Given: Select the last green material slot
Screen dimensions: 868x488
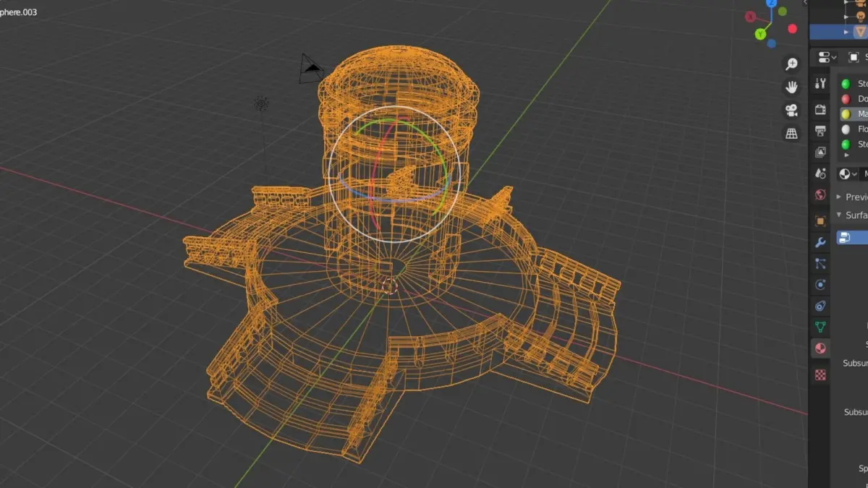Looking at the screenshot, I should pos(854,145).
